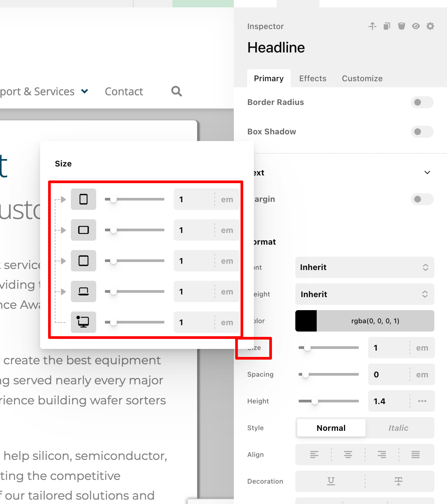The width and height of the screenshot is (447, 504).
Task: Select the desktop monitor breakpoint icon
Action: coord(84,322)
